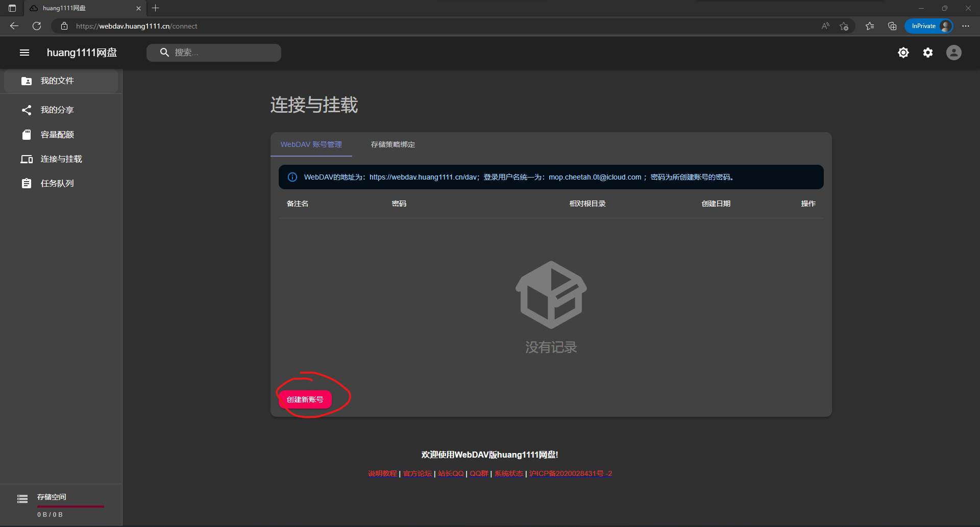Refresh the browser page
Screen dimensions: 980x527
click(x=37, y=26)
